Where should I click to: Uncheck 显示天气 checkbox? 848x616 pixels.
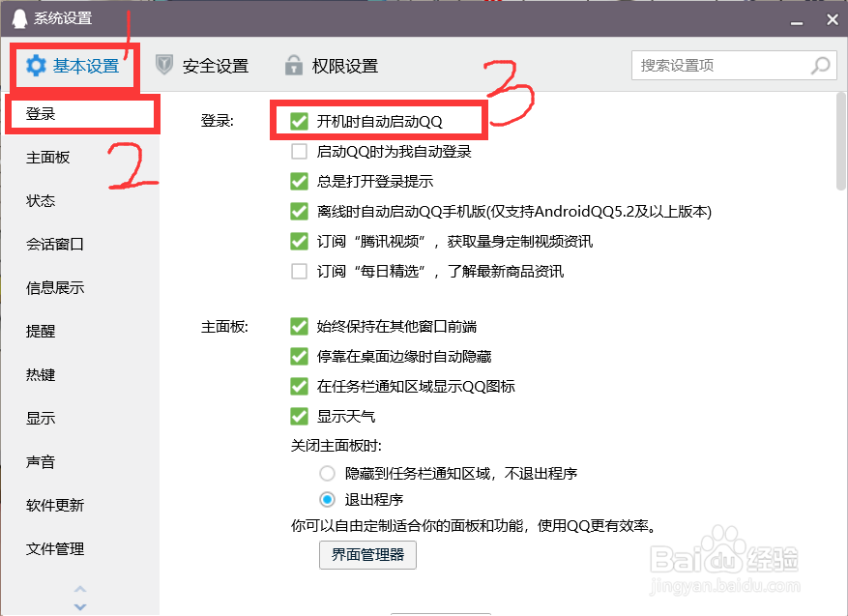(299, 417)
